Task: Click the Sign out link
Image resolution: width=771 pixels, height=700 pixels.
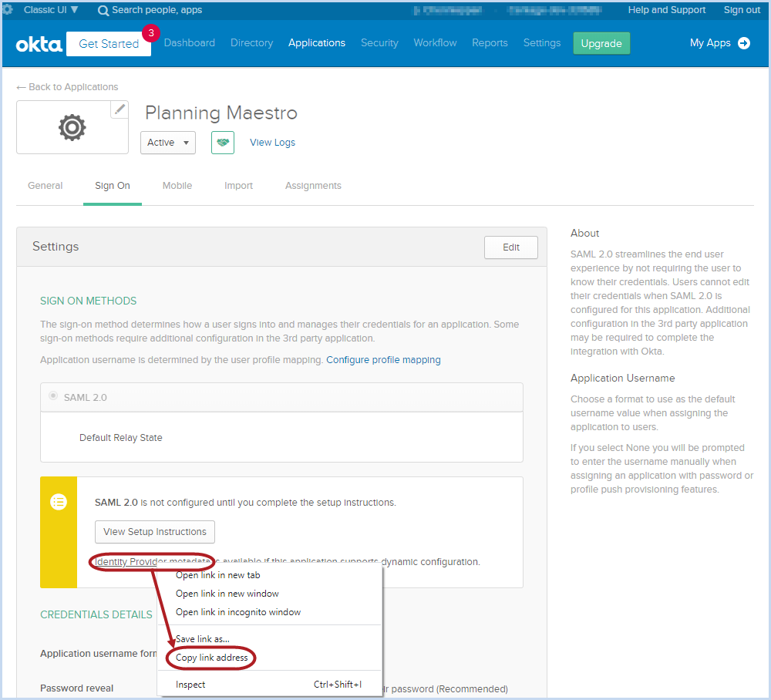Action: (742, 10)
